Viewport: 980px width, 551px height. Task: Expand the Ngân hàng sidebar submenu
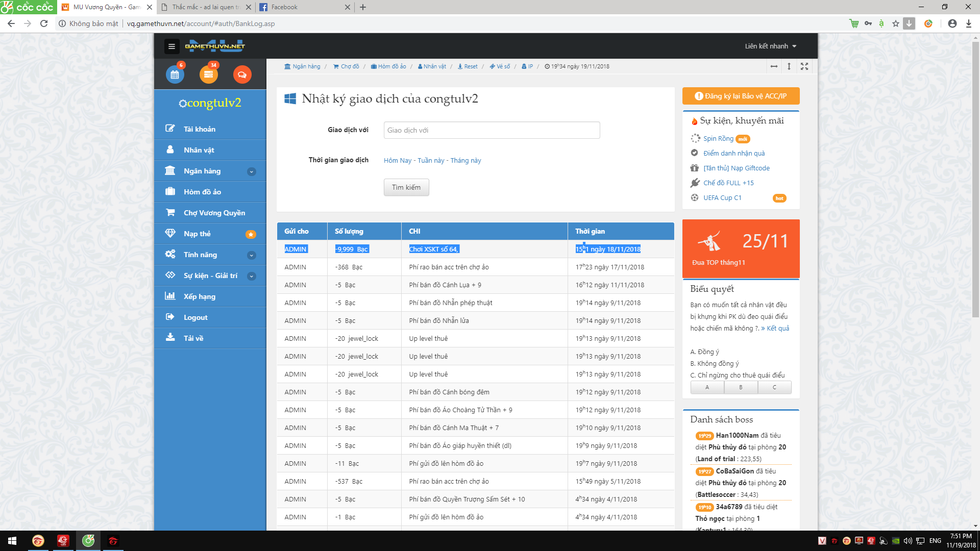tap(252, 171)
